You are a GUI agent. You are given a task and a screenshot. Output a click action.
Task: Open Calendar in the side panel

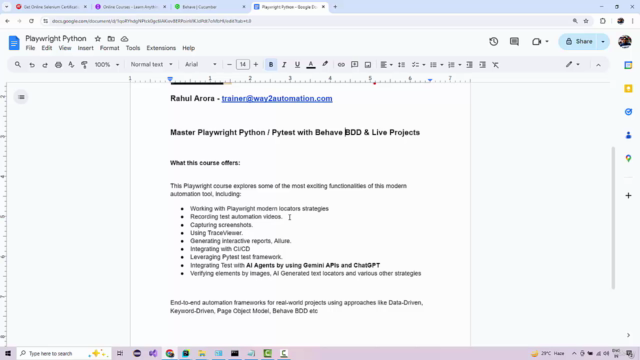(628, 65)
